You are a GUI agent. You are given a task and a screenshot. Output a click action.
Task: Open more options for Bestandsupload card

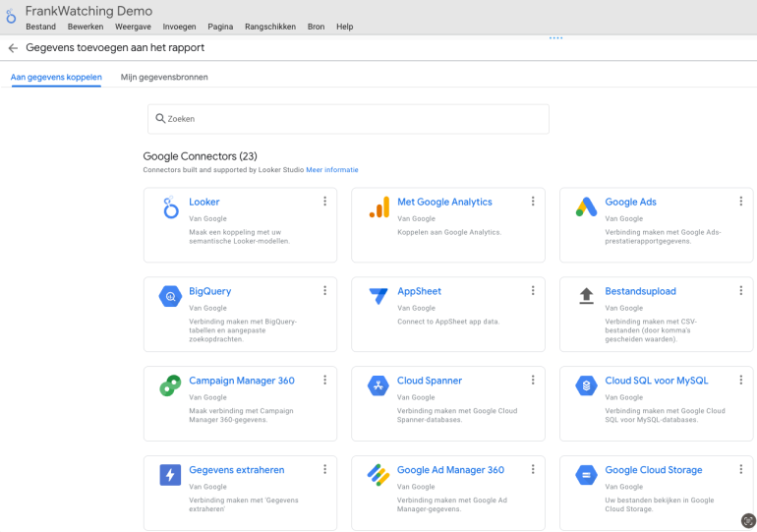tap(741, 291)
